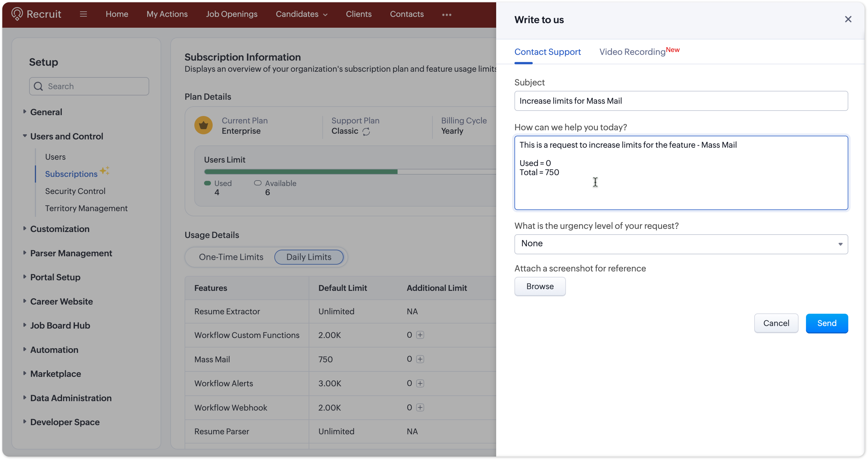Close the Write to us panel
Screen dimensions: 868x460
[848, 19]
